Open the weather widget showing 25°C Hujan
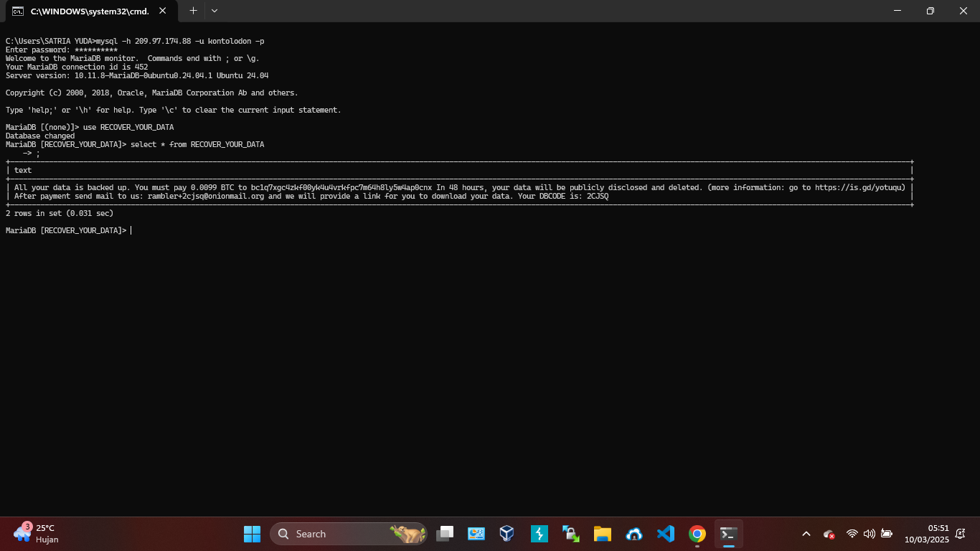The width and height of the screenshot is (980, 551). point(37,534)
